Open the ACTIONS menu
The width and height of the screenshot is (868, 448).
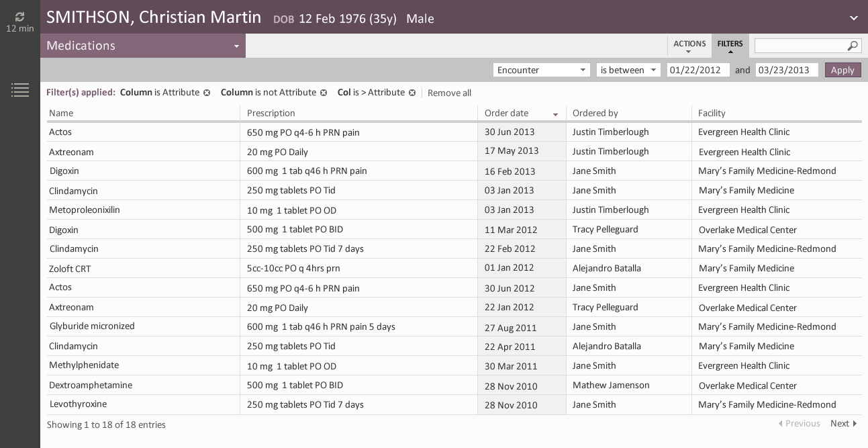(x=689, y=44)
